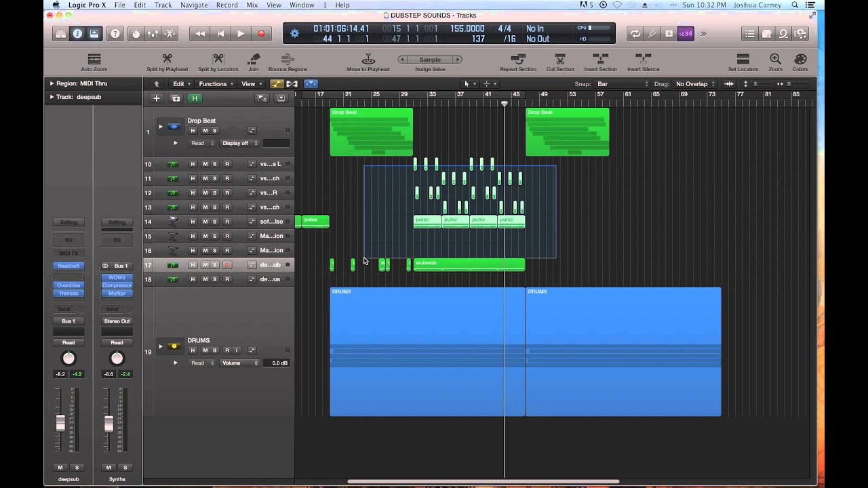Open the media Browsers button
Screen dimensions: 868x488
(x=800, y=33)
